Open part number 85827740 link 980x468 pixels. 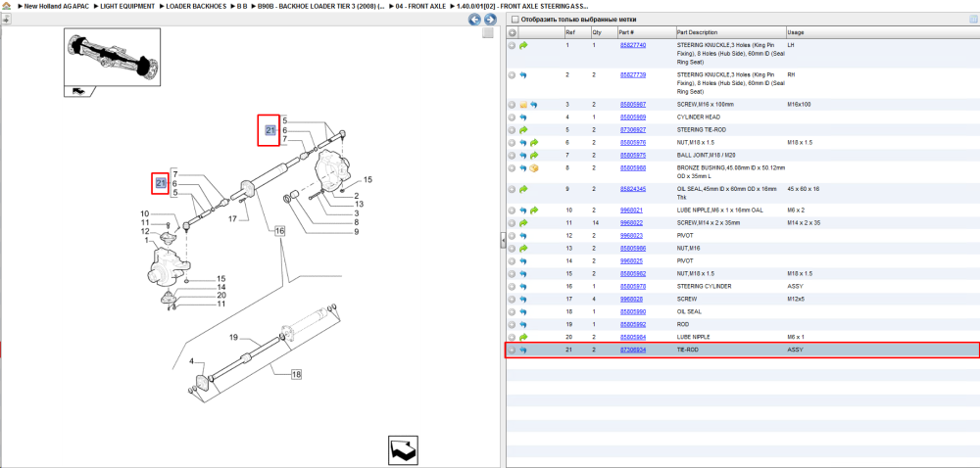[x=632, y=46]
